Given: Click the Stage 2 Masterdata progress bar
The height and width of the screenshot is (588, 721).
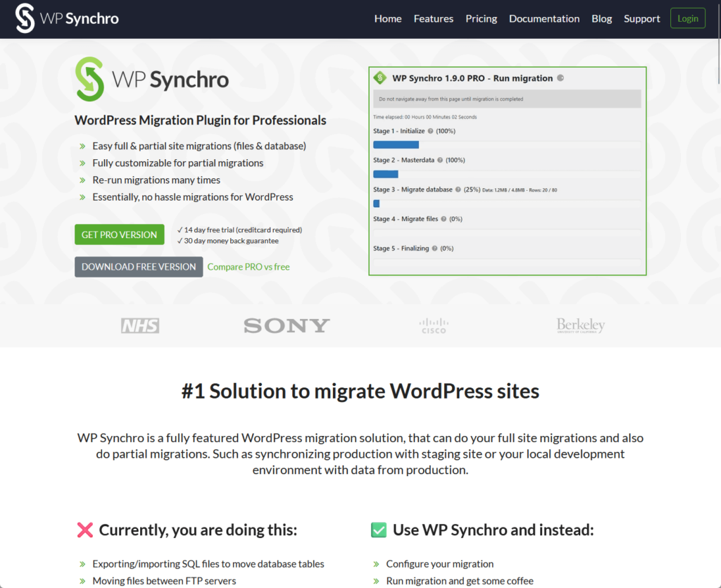Looking at the screenshot, I should pyautogui.click(x=507, y=174).
